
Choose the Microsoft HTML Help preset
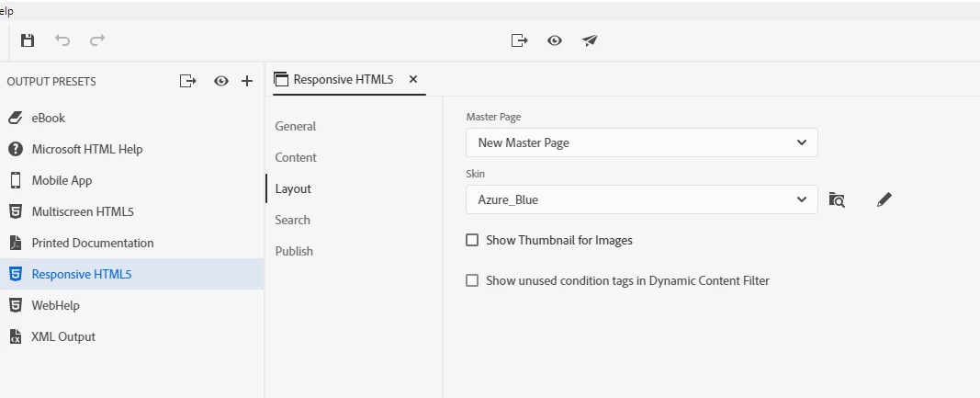[86, 149]
